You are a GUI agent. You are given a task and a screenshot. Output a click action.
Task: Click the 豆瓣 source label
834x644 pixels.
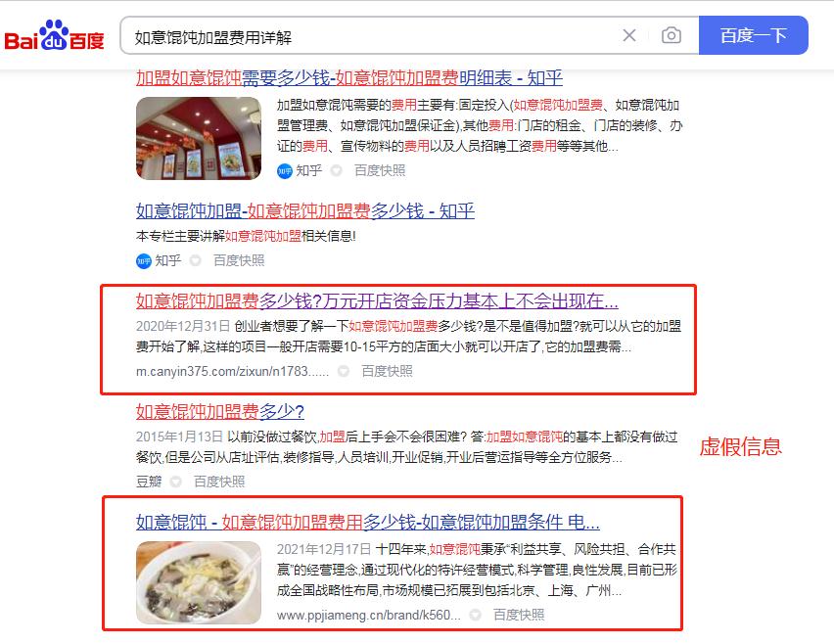pyautogui.click(x=149, y=482)
